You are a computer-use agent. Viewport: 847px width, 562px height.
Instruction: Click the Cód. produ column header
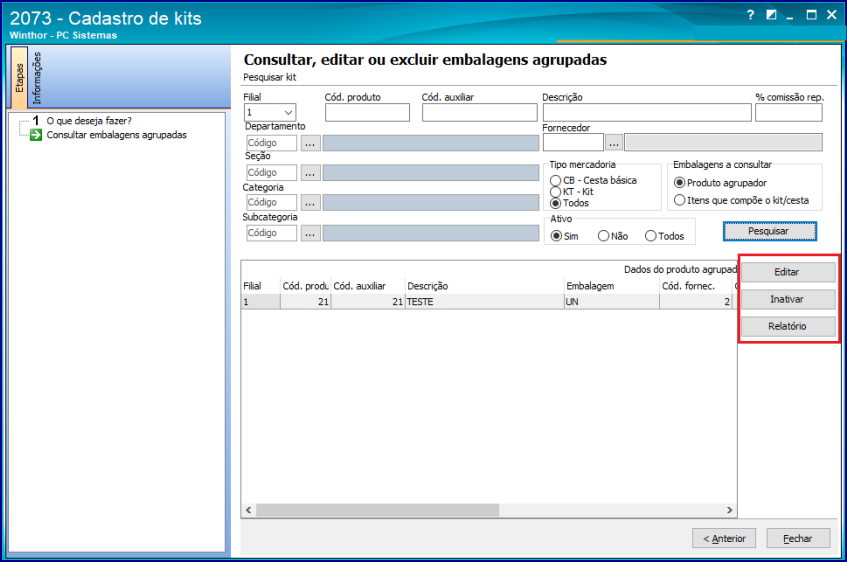coord(305,286)
